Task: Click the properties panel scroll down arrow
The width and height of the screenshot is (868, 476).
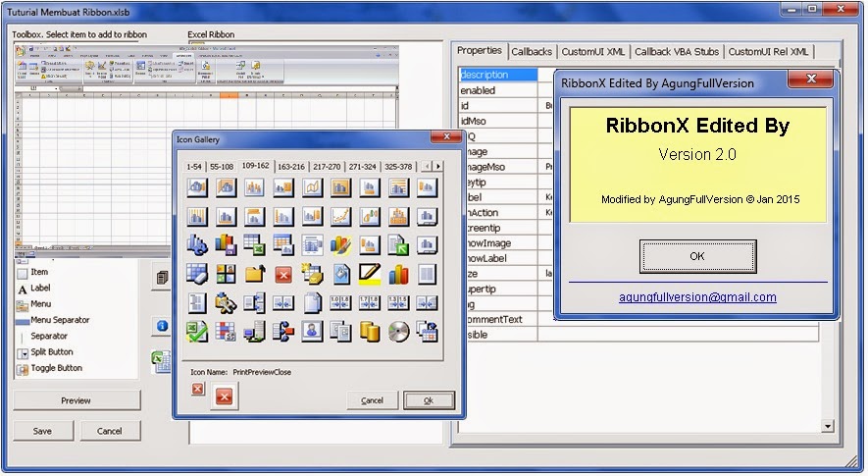Action: coord(828,426)
